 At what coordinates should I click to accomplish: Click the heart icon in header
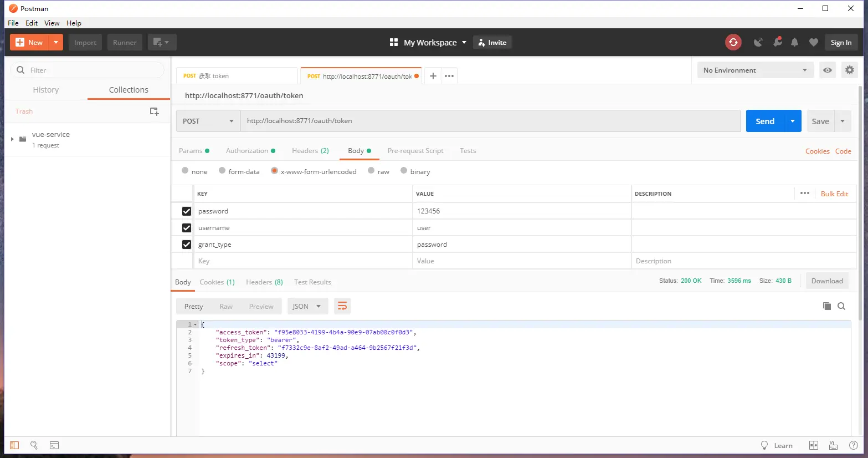pos(813,42)
